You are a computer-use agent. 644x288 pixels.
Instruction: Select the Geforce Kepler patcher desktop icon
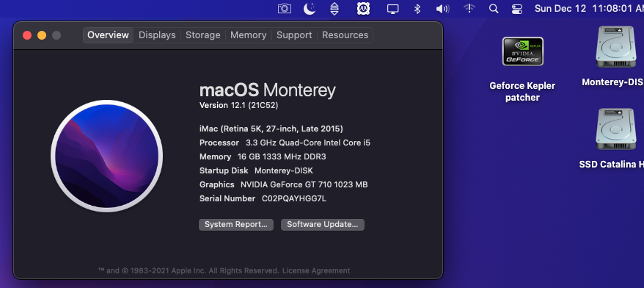522,51
